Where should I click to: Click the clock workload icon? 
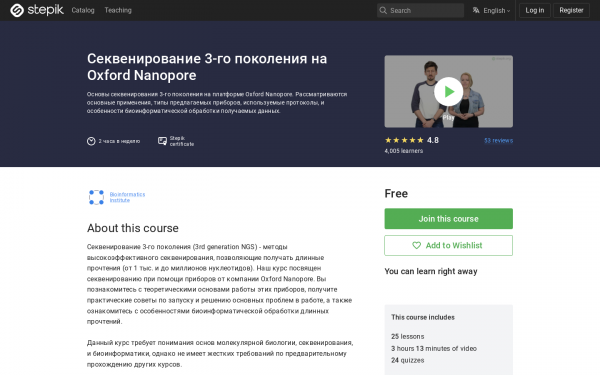coord(91,141)
